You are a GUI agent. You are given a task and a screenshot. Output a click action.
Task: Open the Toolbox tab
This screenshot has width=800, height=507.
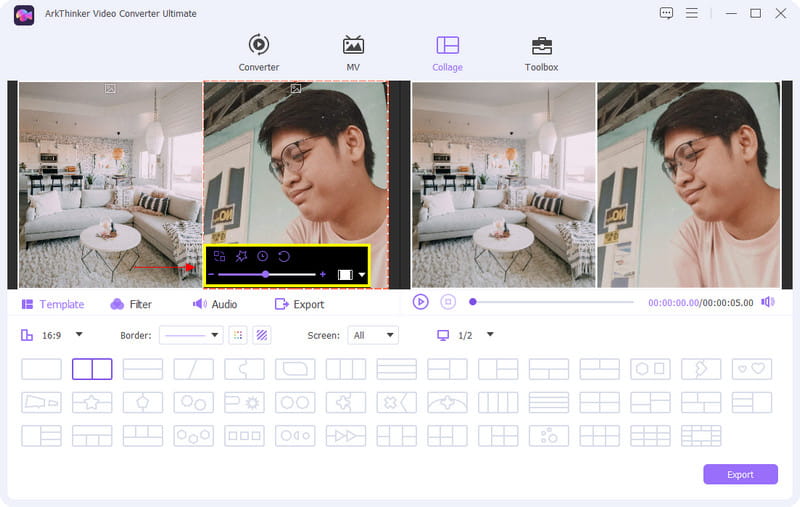pyautogui.click(x=541, y=53)
